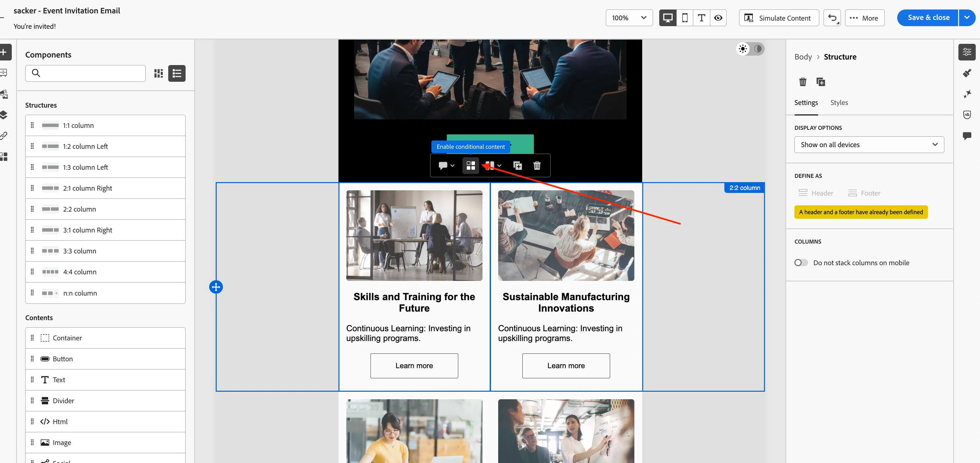
Task: Switch to the Styles tab
Action: click(x=839, y=103)
